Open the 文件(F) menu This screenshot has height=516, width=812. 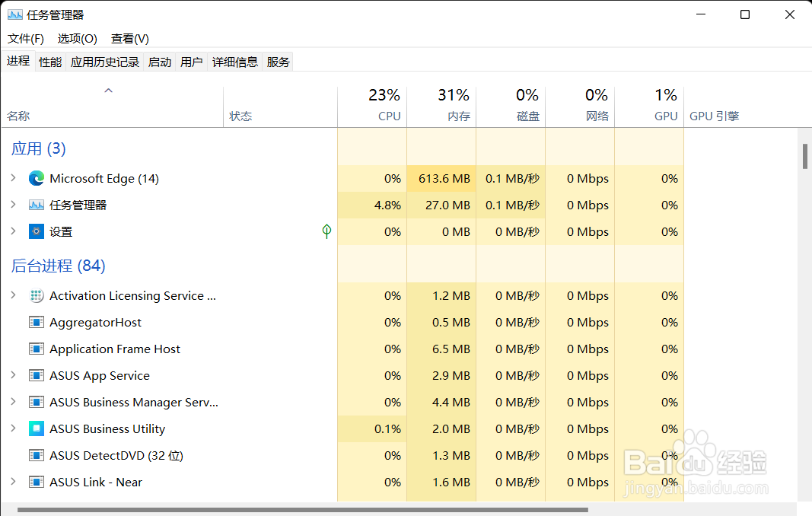point(26,39)
